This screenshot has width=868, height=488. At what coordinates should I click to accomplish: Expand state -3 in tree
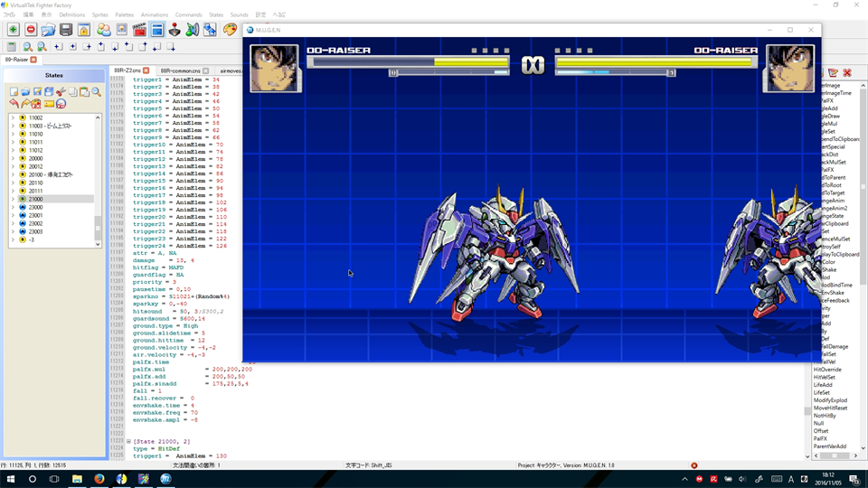[13, 239]
